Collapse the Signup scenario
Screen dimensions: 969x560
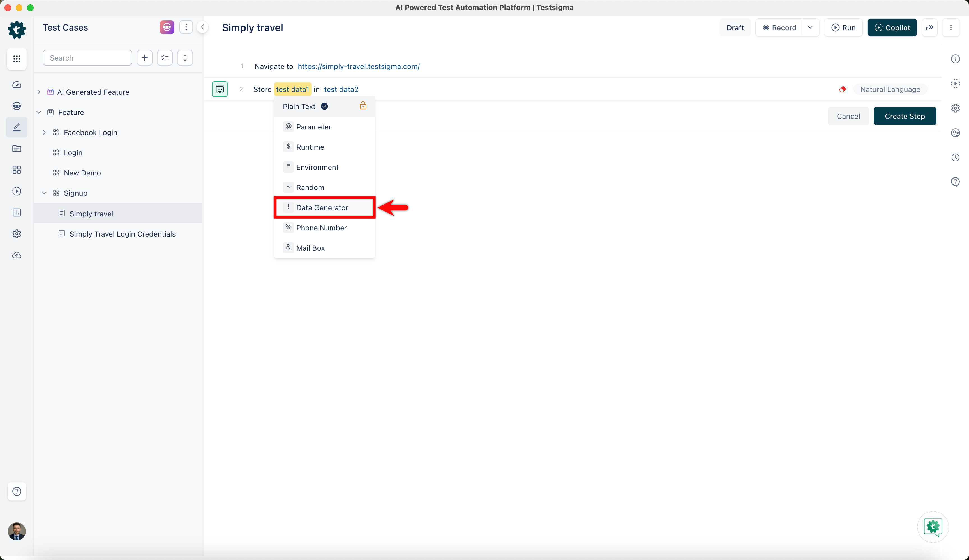(44, 193)
